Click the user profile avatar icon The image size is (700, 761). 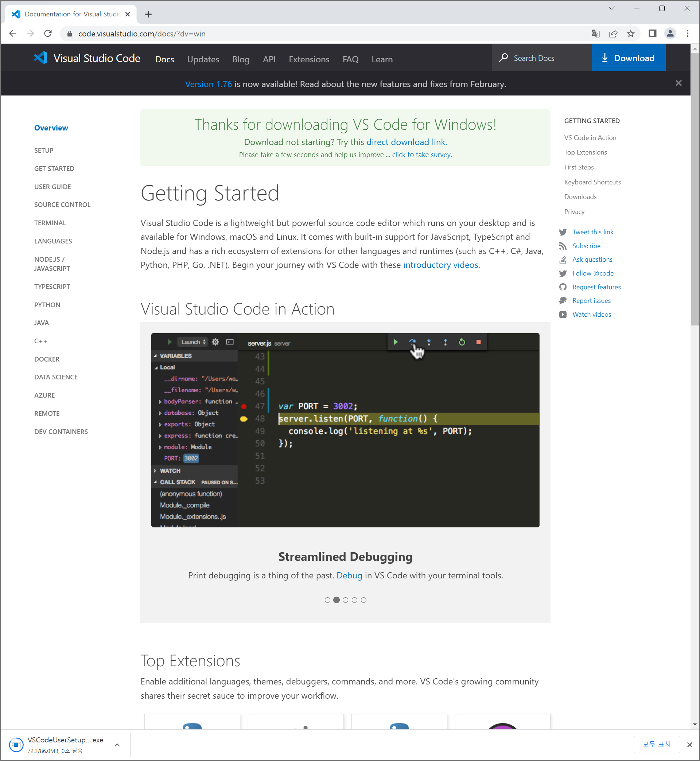[x=670, y=34]
